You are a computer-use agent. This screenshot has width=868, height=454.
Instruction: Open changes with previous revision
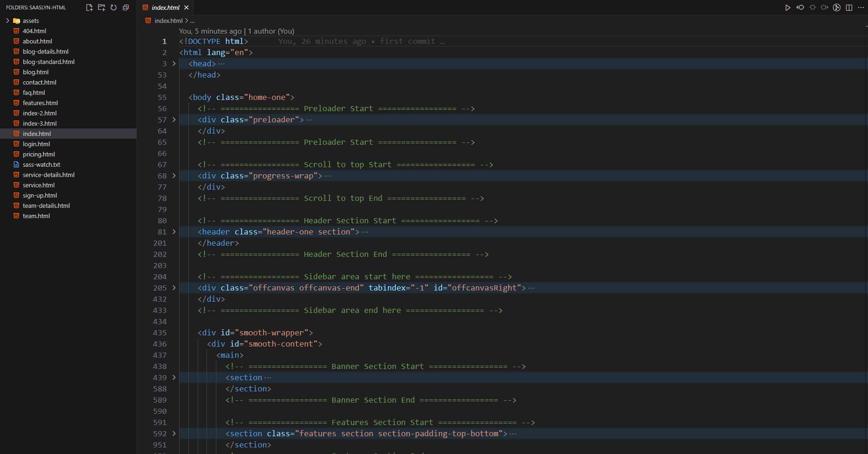tap(800, 7)
